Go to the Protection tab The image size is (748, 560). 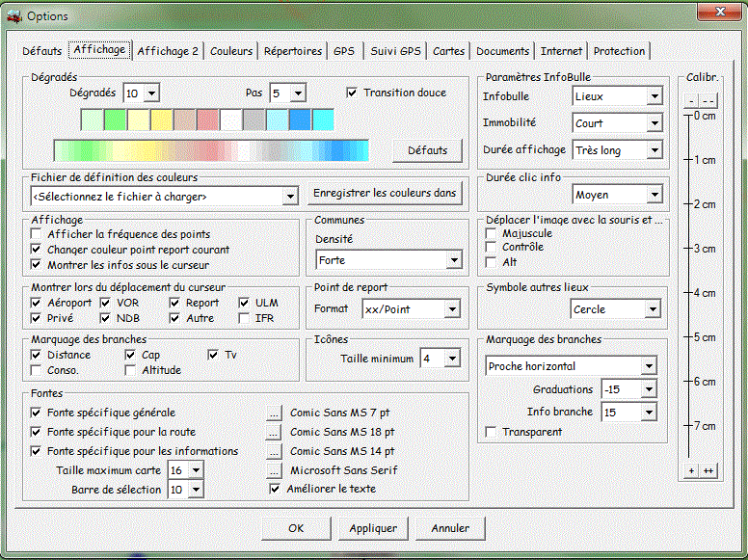pyautogui.click(x=619, y=51)
